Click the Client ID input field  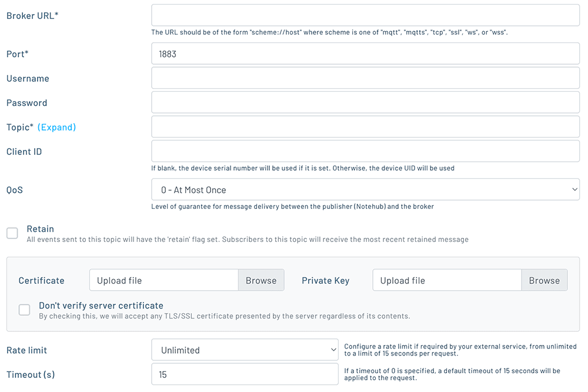click(365, 151)
